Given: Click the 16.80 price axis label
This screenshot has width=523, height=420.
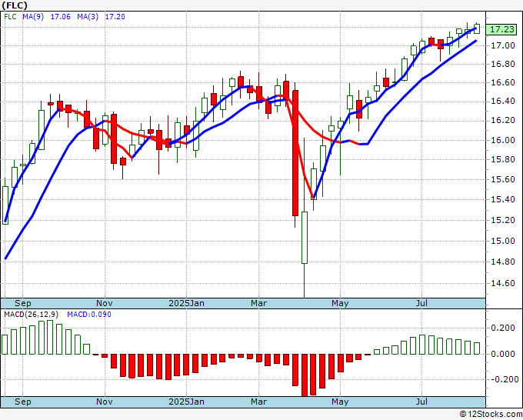Looking at the screenshot, I should coord(503,64).
